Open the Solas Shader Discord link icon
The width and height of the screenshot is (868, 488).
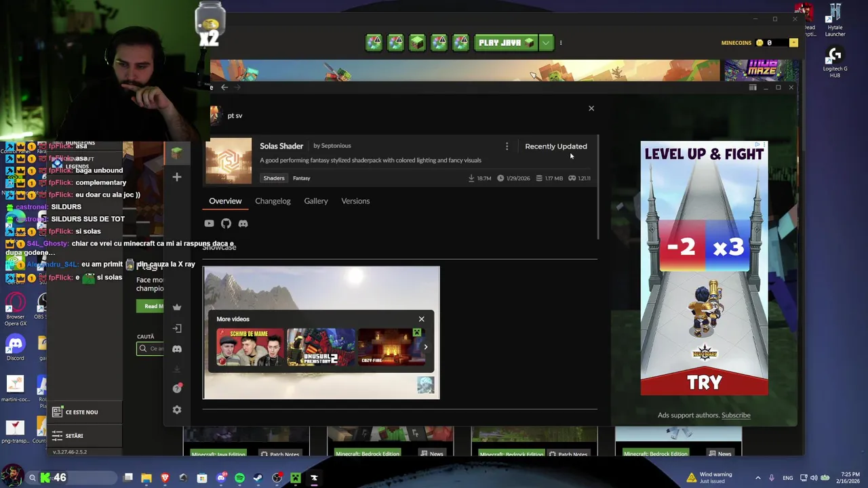coord(243,224)
